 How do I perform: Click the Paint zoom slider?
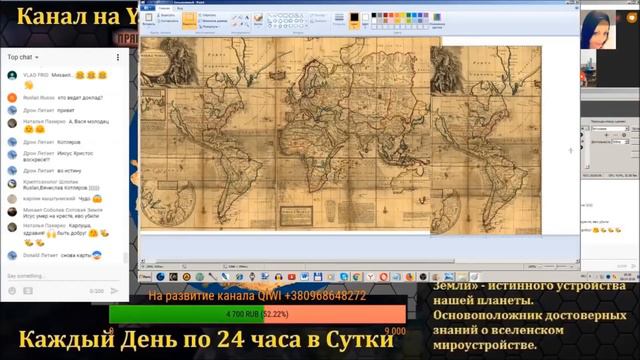pos(555,267)
